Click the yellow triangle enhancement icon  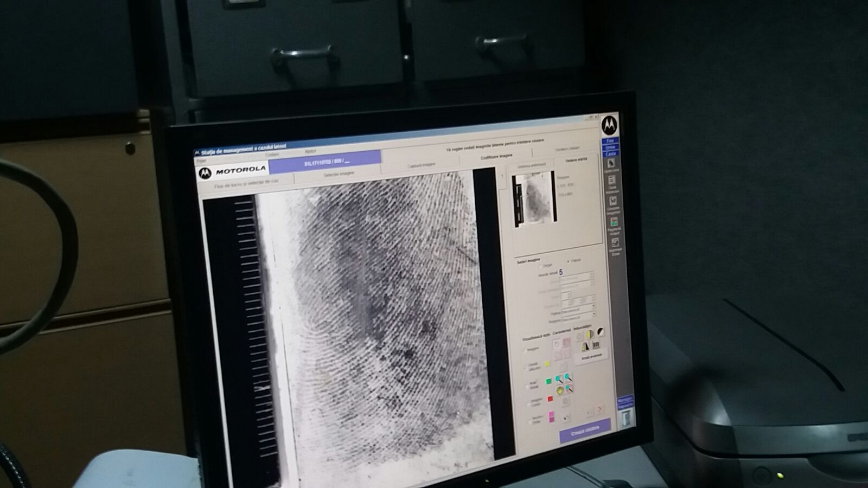click(585, 347)
